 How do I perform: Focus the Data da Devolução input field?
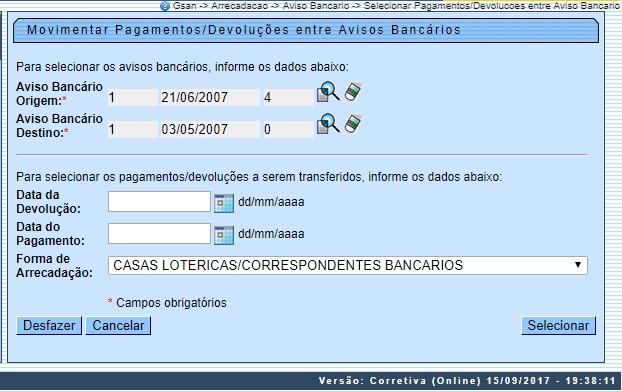(x=159, y=202)
